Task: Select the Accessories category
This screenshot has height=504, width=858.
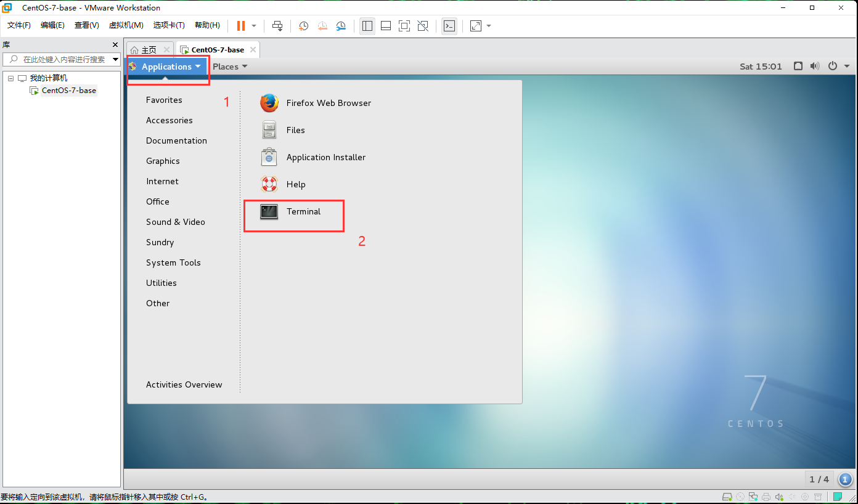Action: (170, 120)
